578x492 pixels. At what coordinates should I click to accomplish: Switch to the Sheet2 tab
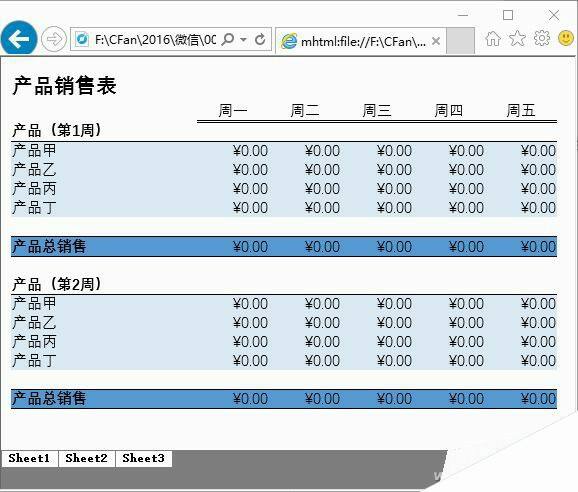coord(87,458)
